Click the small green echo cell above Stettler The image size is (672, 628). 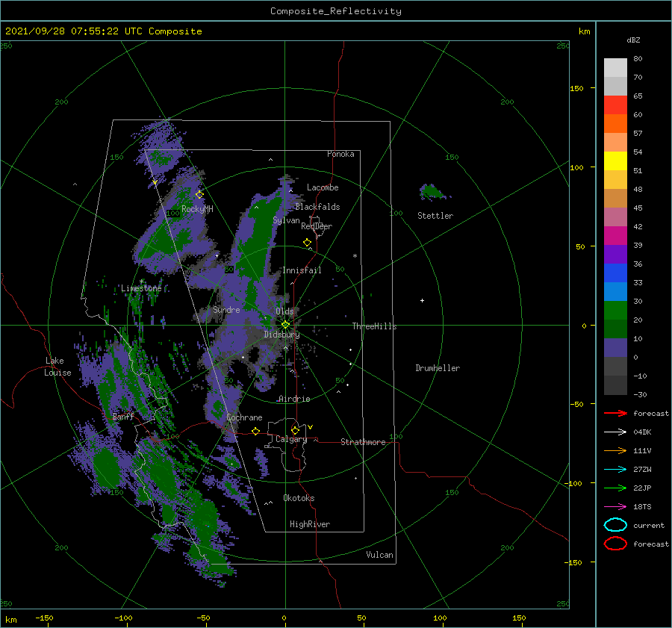(x=433, y=192)
